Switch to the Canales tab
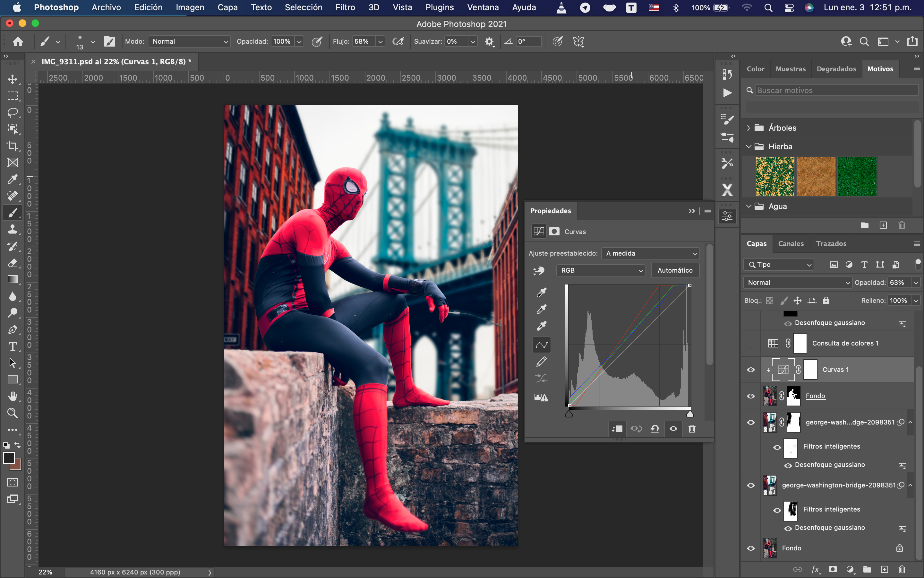 [791, 243]
